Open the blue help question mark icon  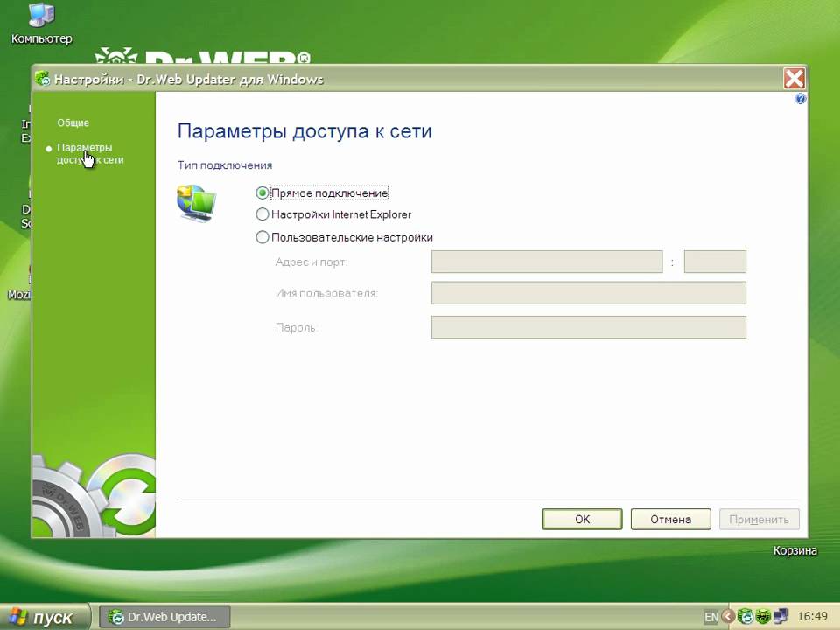tap(801, 99)
